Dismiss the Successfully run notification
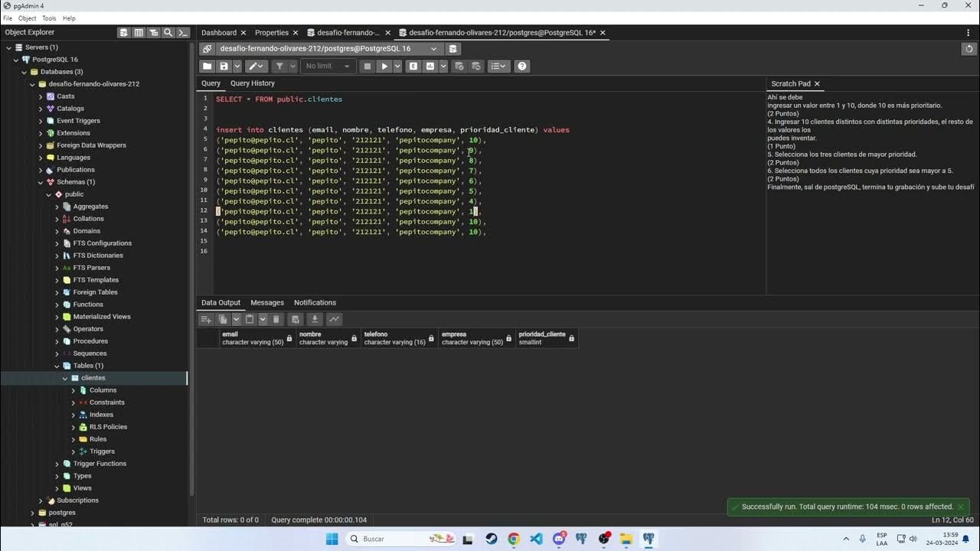The image size is (980, 551). click(960, 507)
